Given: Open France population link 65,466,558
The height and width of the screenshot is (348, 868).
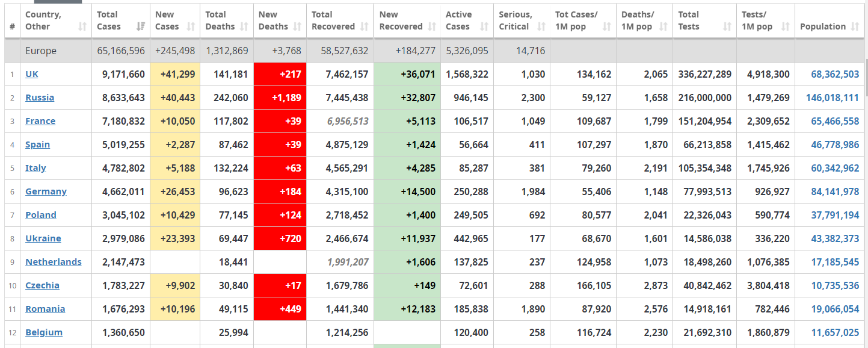Looking at the screenshot, I should [835, 121].
